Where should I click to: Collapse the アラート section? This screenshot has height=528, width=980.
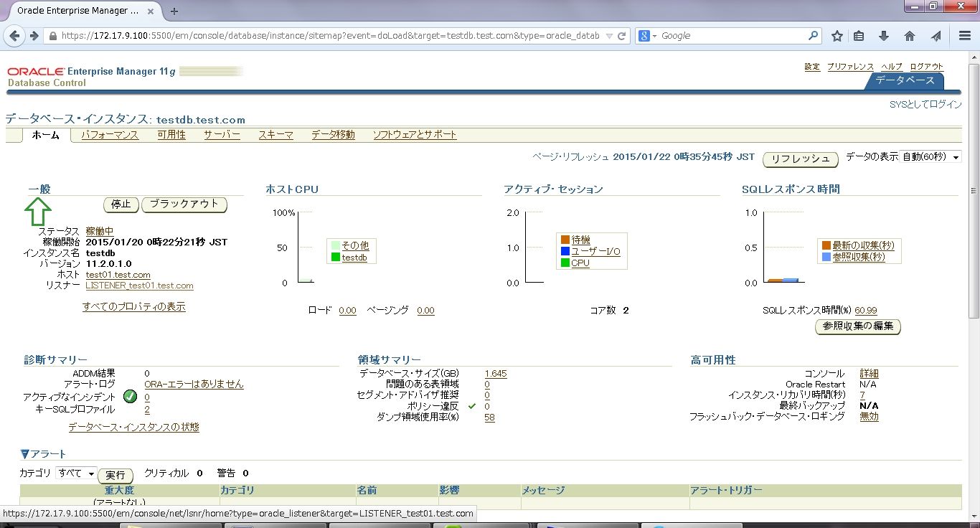pos(25,454)
